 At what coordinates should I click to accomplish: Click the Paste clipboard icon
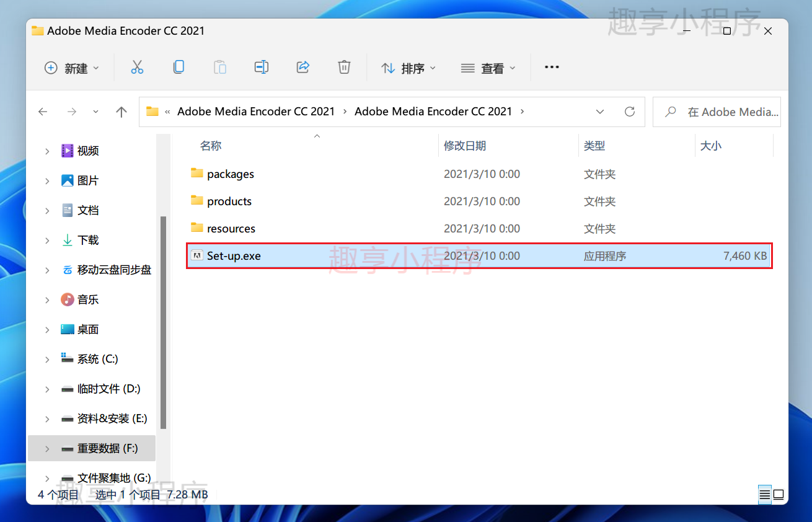pyautogui.click(x=220, y=68)
